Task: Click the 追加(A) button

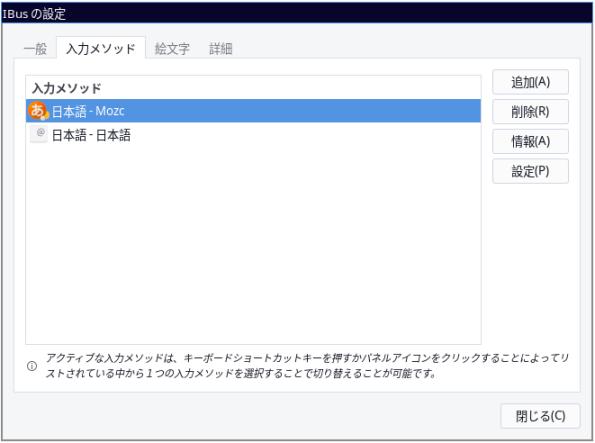Action: click(530, 82)
